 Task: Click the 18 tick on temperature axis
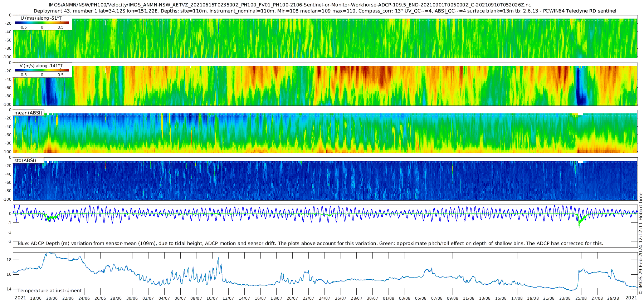click(x=9, y=260)
